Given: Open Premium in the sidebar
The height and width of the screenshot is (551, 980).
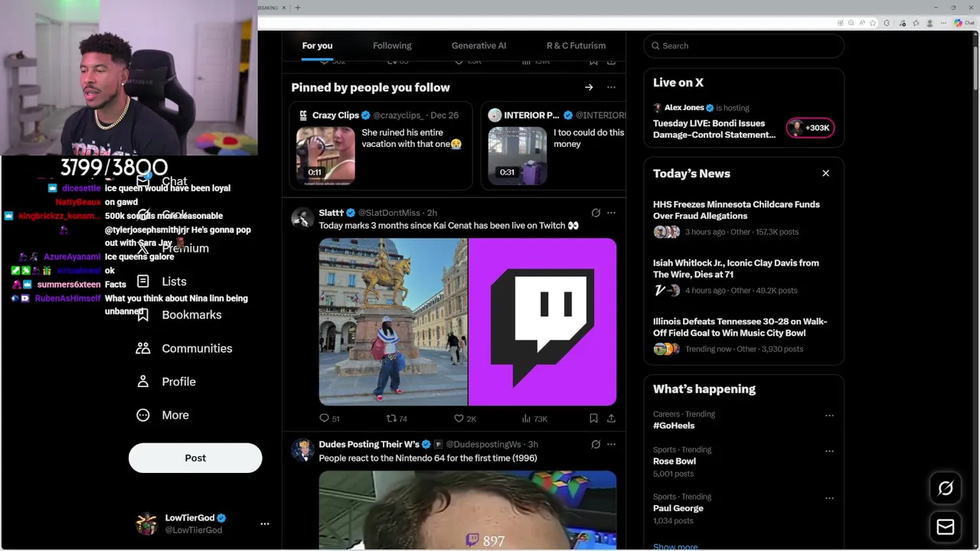Looking at the screenshot, I should [172, 249].
